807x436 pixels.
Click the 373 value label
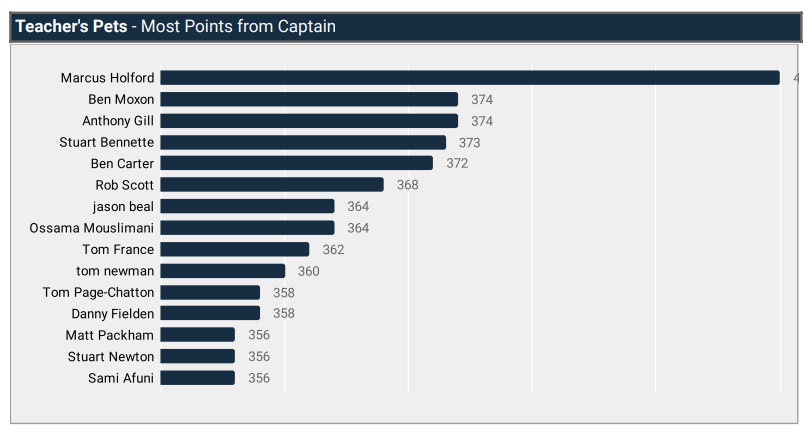coord(470,143)
